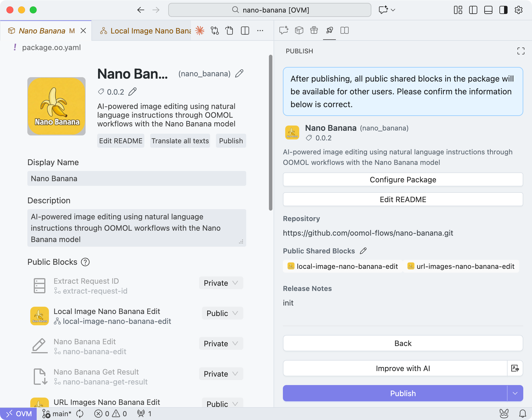Toggle the bottom panel layout
Screen dimensions: 532x420
(488, 10)
